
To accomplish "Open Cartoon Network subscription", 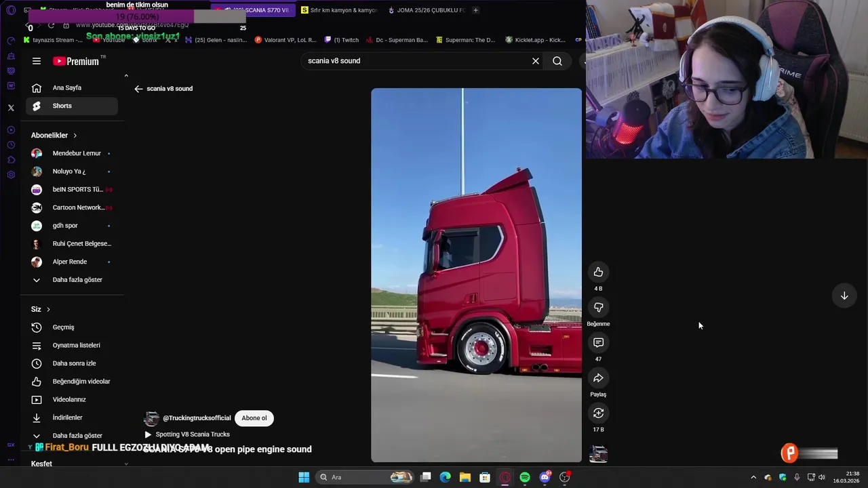I will (72, 207).
